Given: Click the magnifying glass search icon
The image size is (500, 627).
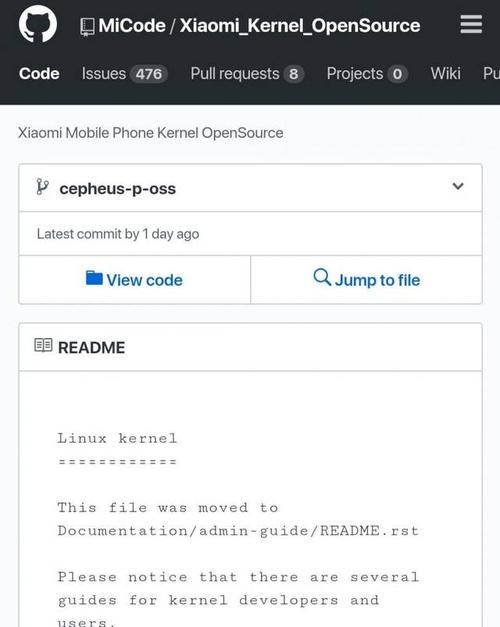Looking at the screenshot, I should point(322,277).
